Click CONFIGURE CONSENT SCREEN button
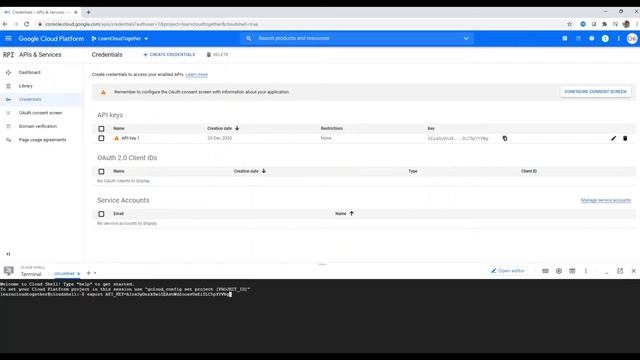Image resolution: width=640 pixels, height=360 pixels. (x=595, y=92)
